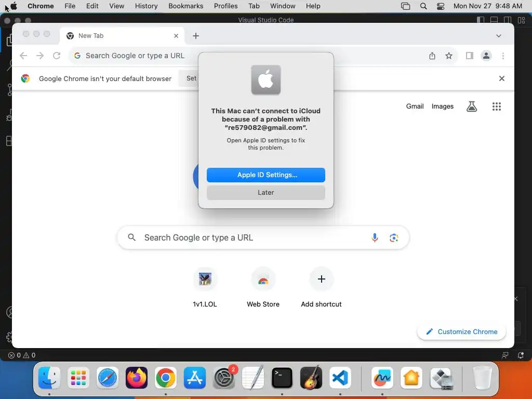The image size is (532, 399).
Task: Open the Images link
Action: coord(443,106)
